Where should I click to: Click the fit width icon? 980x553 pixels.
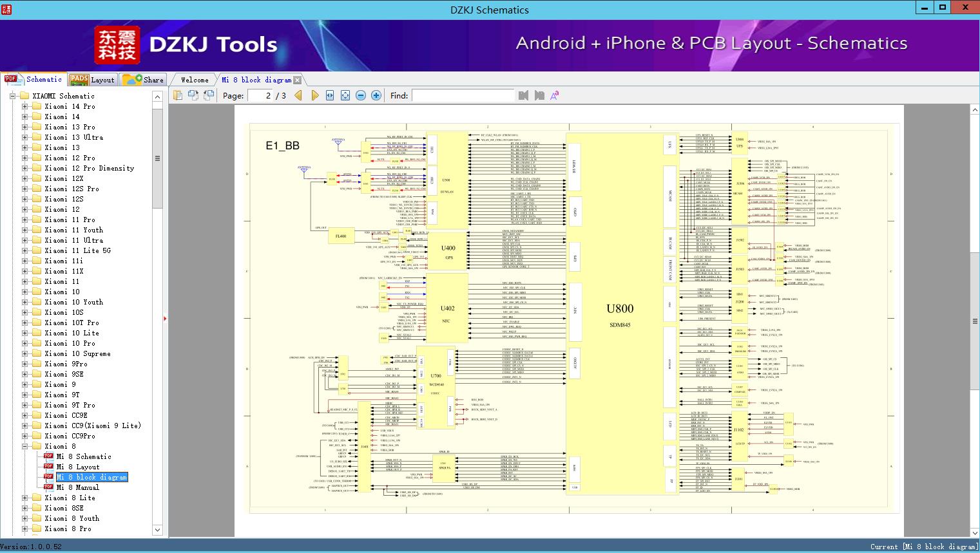(330, 95)
